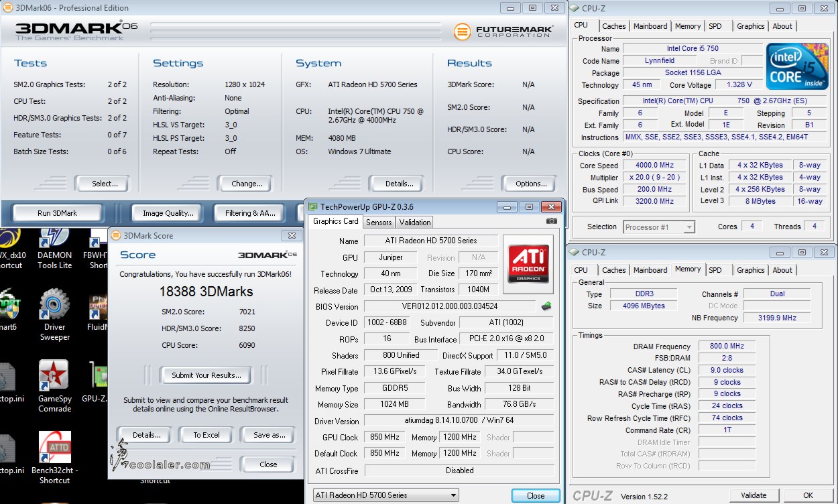
Task: Launch GameSpy Comrade from the desktop
Action: 54,385
